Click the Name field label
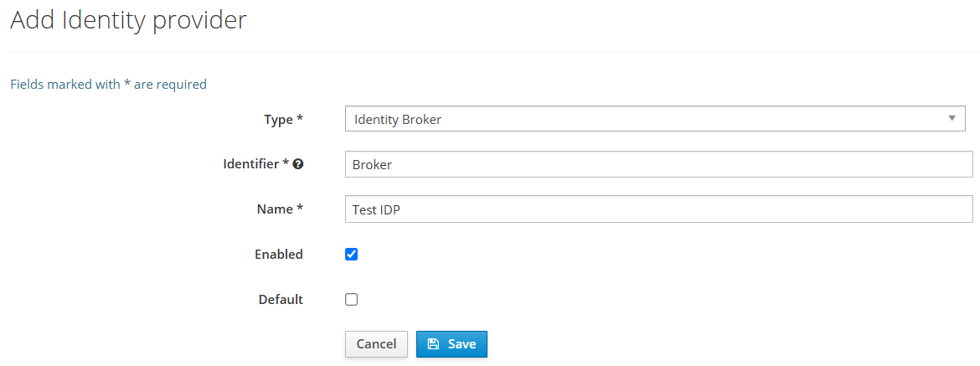980x366 pixels. pos(274,209)
